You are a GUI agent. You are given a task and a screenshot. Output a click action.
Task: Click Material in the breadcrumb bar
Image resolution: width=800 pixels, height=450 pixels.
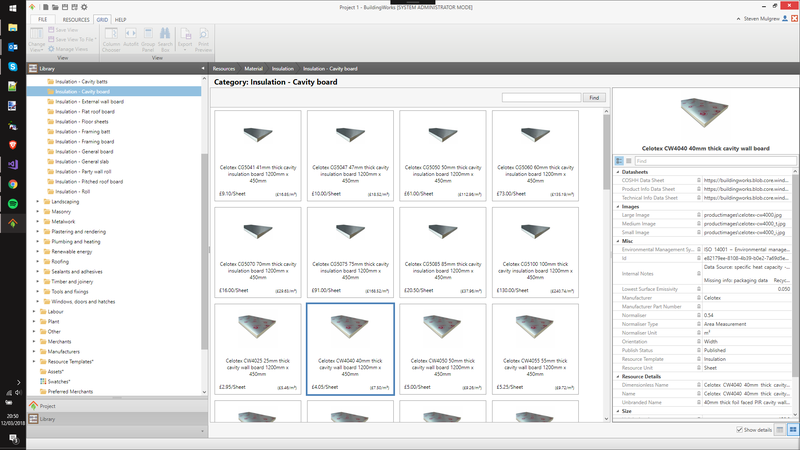point(254,69)
